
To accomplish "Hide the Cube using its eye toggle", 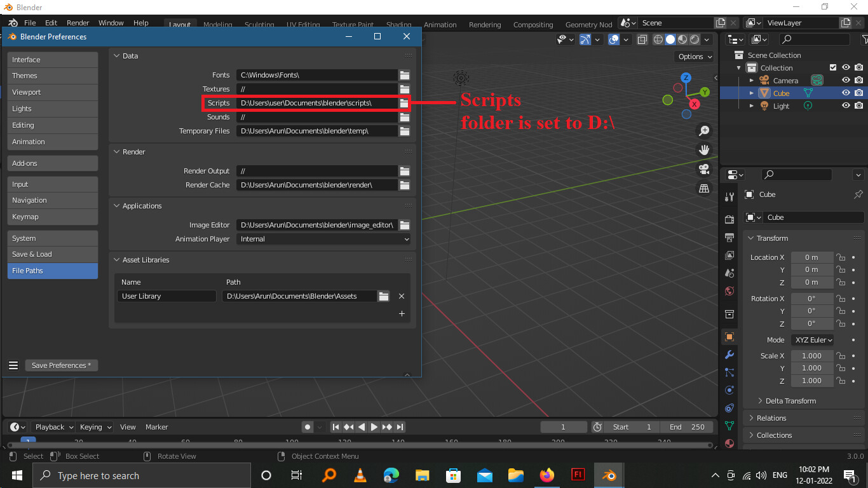I will 845,92.
